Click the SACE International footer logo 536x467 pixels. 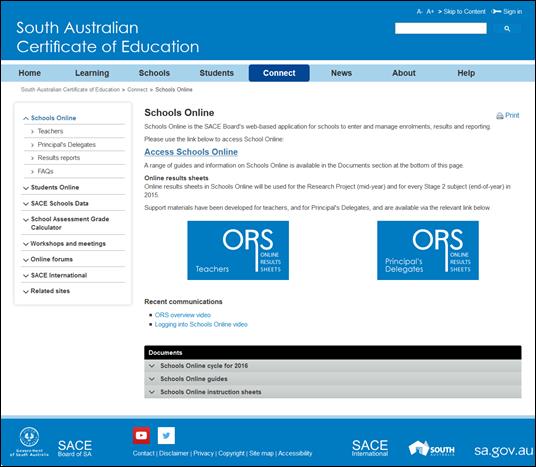click(x=370, y=448)
